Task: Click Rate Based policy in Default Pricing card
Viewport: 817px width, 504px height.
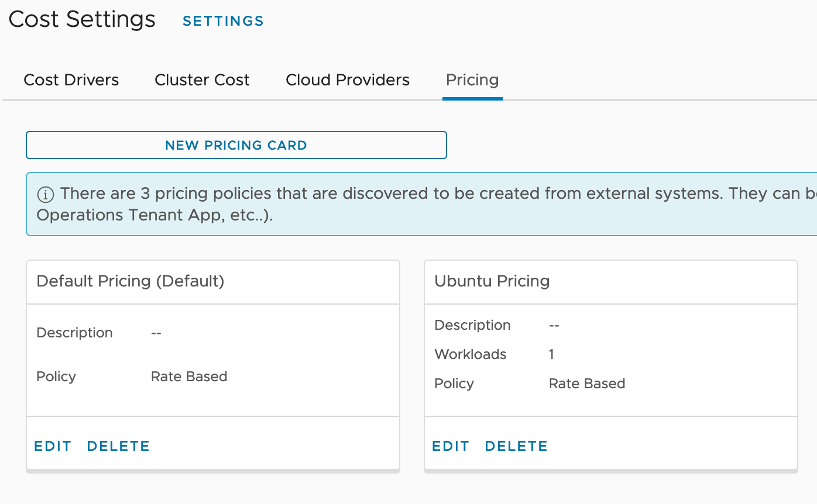Action: click(x=189, y=377)
